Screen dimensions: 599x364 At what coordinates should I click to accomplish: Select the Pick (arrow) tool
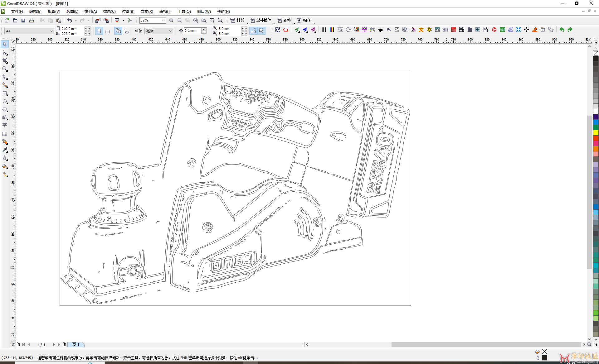5,45
